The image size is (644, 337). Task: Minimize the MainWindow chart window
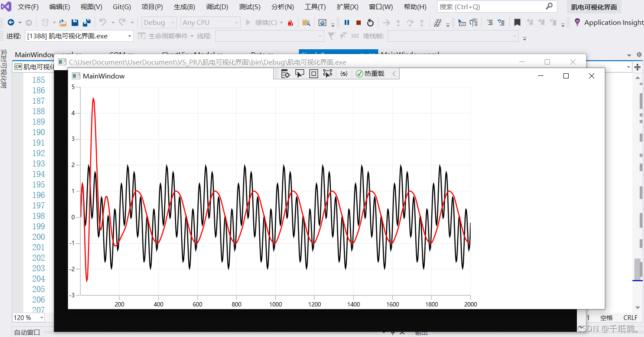tap(541, 76)
